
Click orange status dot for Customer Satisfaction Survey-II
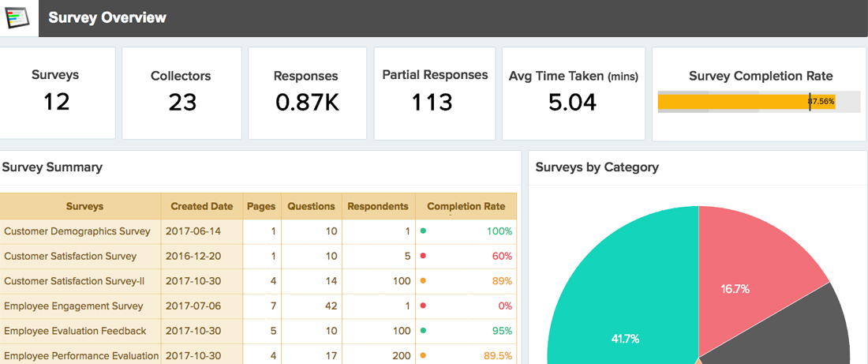[423, 280]
